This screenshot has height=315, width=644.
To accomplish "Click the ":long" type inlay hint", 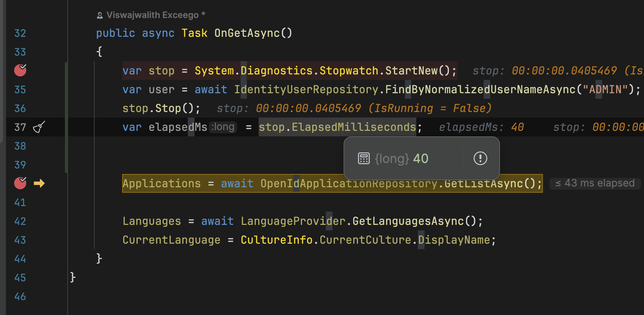I will click(x=223, y=127).
